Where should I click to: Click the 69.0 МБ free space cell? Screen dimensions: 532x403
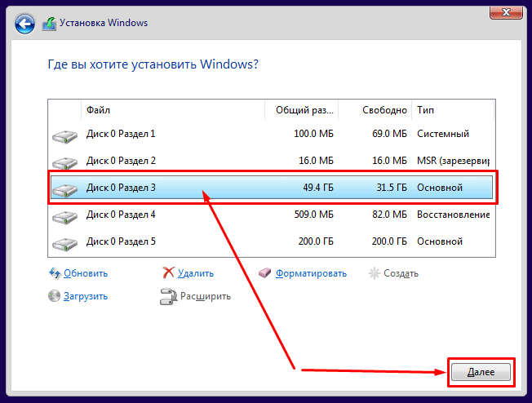(389, 134)
